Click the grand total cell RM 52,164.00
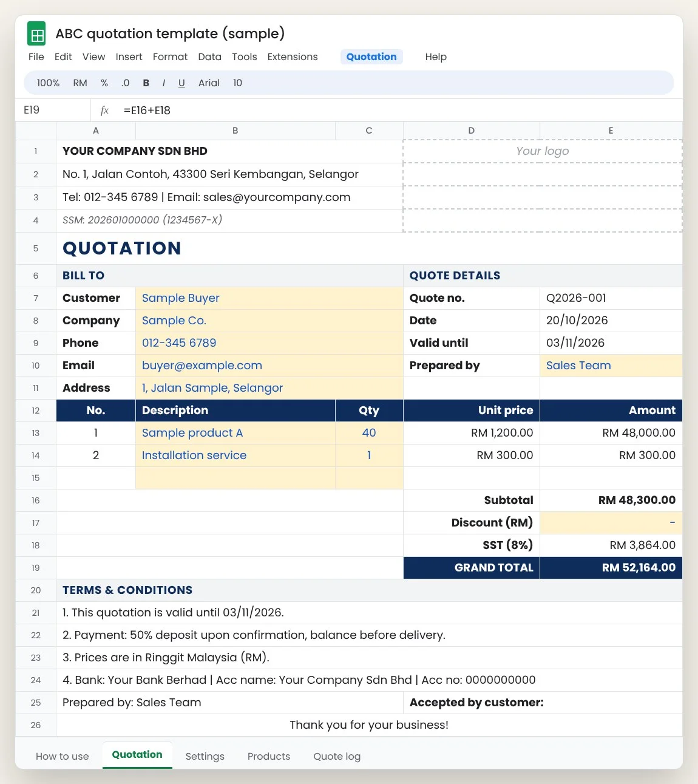Image resolution: width=698 pixels, height=784 pixels. 611,568
